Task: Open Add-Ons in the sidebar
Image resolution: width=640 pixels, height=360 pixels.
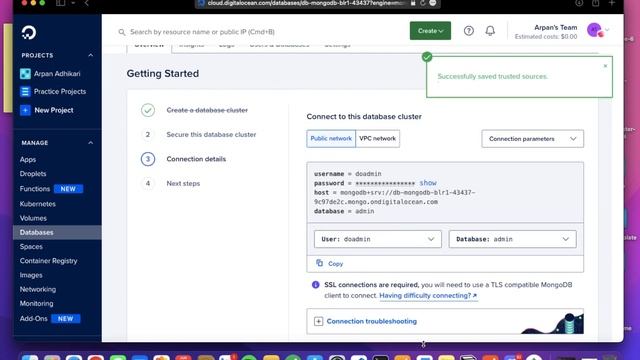Action: pyautogui.click(x=33, y=318)
